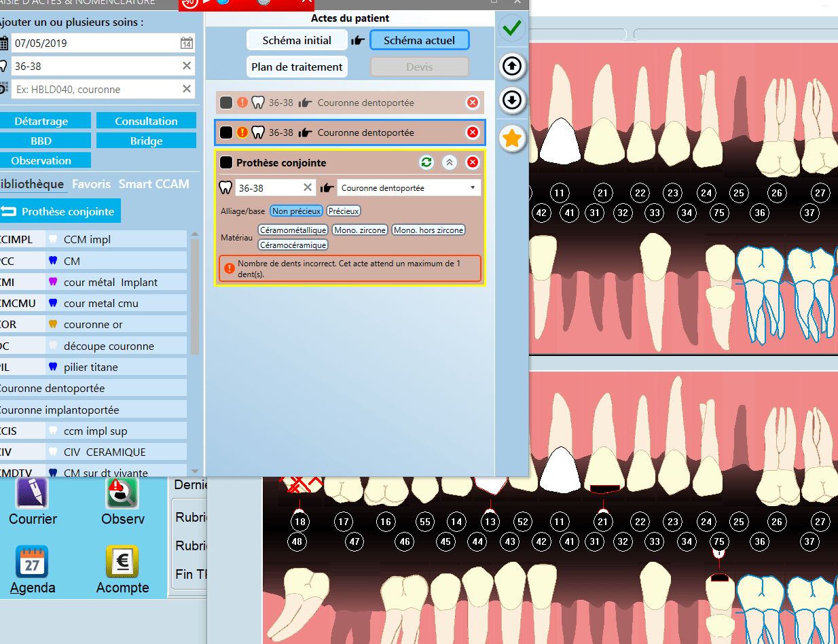838x644 pixels.
Task: Click the orange star favorites icon
Action: coord(512,139)
